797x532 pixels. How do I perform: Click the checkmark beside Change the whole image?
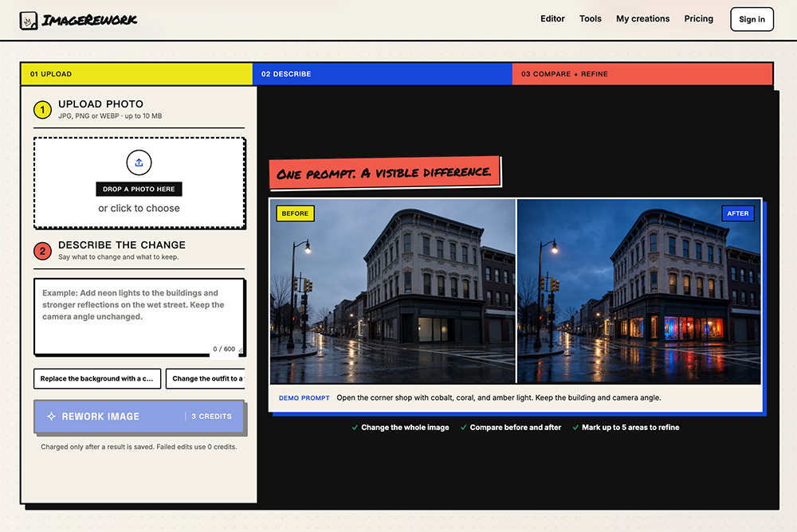(x=355, y=428)
